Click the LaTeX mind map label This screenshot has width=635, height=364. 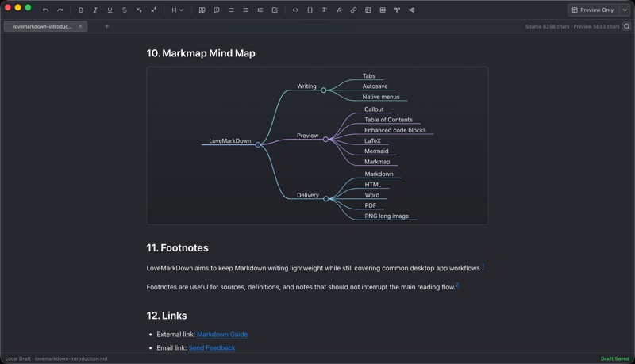coord(372,140)
